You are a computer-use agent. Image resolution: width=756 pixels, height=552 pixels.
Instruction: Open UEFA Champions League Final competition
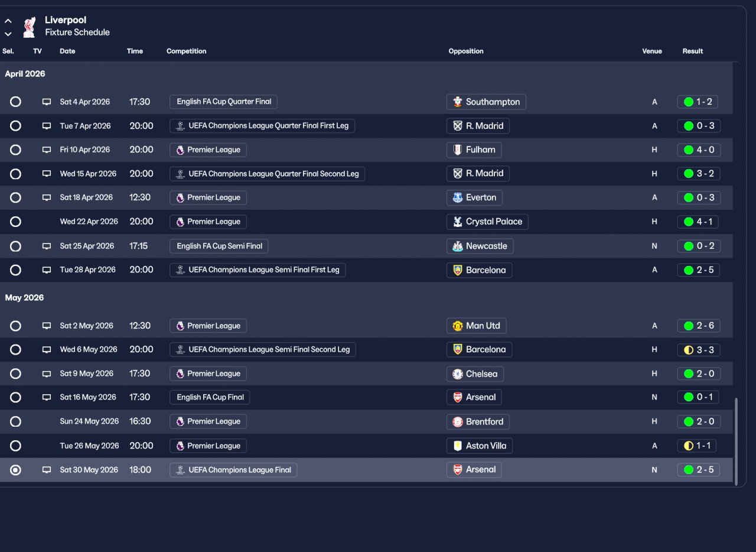(233, 470)
